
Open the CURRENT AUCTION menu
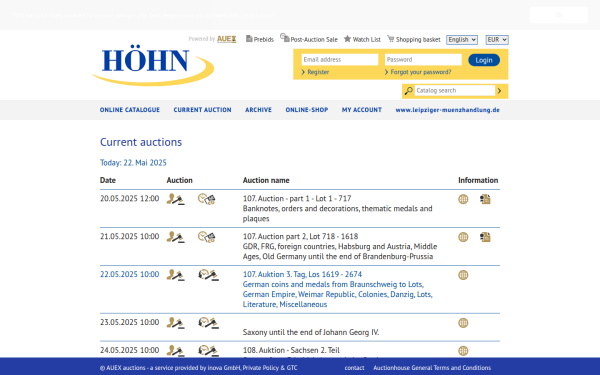[x=202, y=110]
